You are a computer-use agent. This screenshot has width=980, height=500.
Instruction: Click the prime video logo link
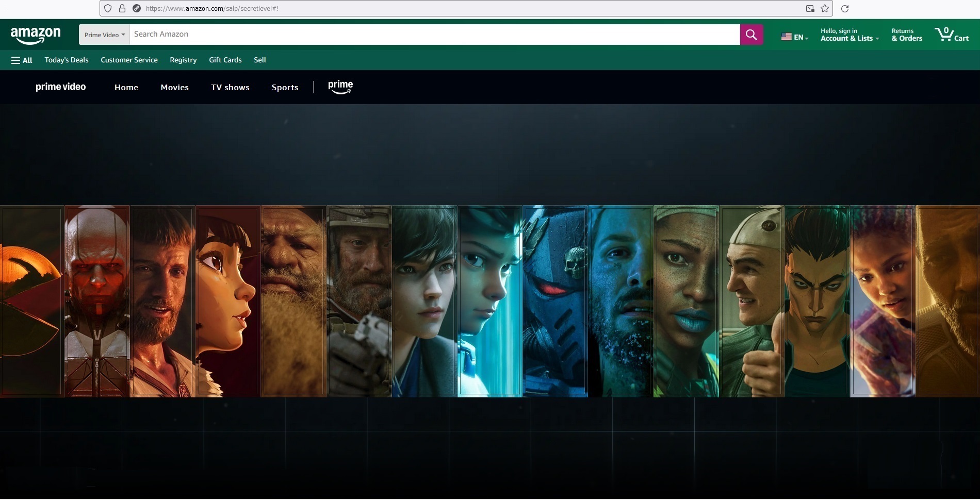(x=60, y=87)
